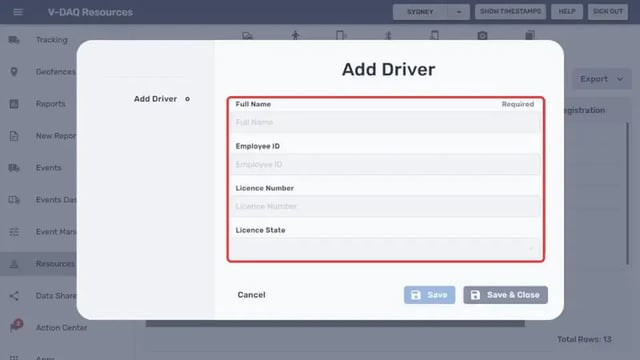Click the Tracking truck icon in sidebar
The height and width of the screenshot is (360, 640).
point(14,40)
